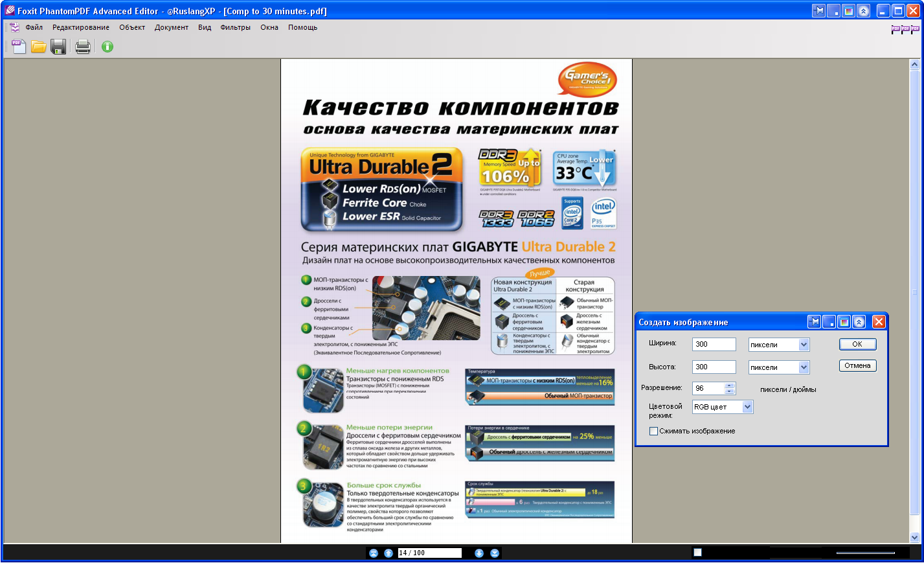Image resolution: width=924 pixels, height=563 pixels.
Task: Toggle the white checkbox in the bottom status bar
Action: point(697,553)
